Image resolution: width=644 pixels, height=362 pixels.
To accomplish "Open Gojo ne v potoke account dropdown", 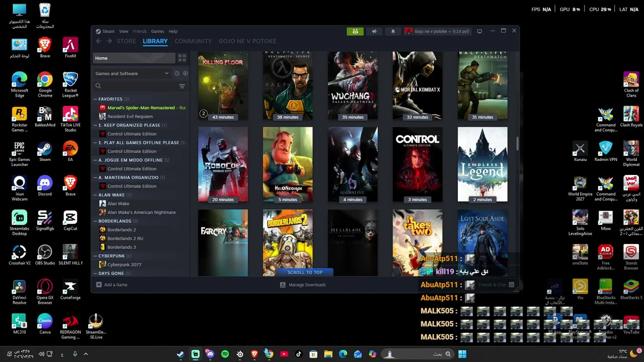I will point(437,31).
